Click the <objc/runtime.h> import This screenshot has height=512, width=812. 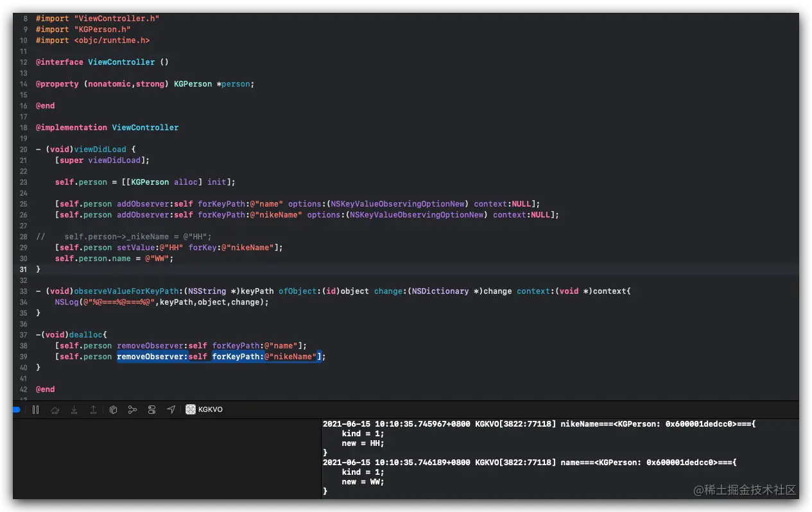[x=112, y=40]
